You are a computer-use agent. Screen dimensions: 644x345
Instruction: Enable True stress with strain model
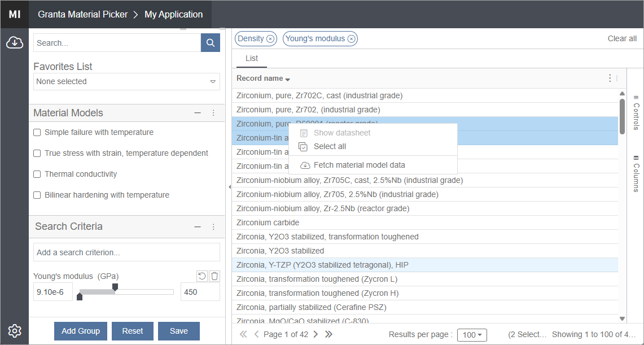(37, 153)
